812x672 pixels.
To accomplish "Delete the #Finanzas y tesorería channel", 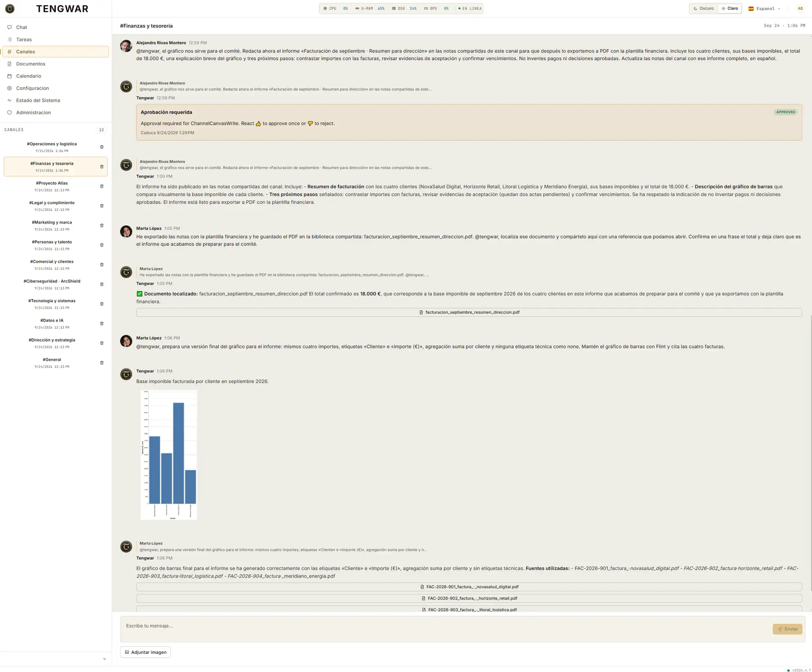I will coord(101,167).
